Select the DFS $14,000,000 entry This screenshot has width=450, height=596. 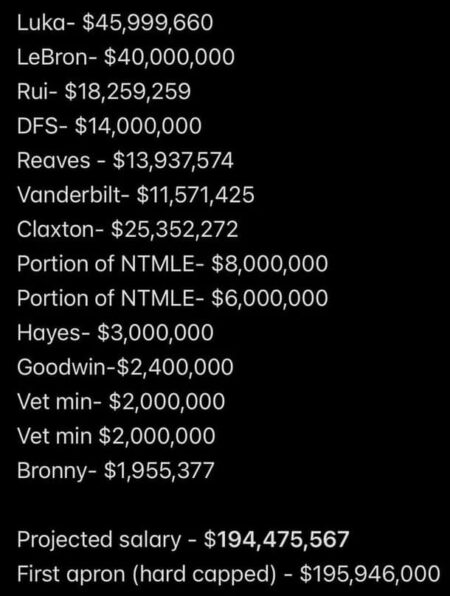(x=109, y=126)
